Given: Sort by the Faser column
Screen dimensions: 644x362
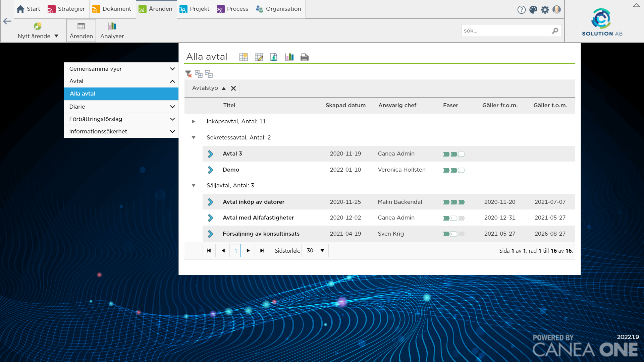Looking at the screenshot, I should [x=450, y=105].
